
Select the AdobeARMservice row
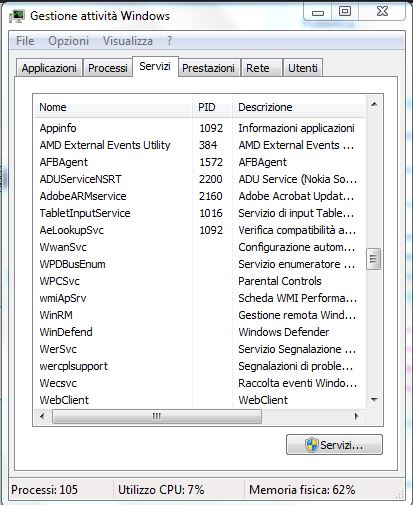tap(200, 196)
